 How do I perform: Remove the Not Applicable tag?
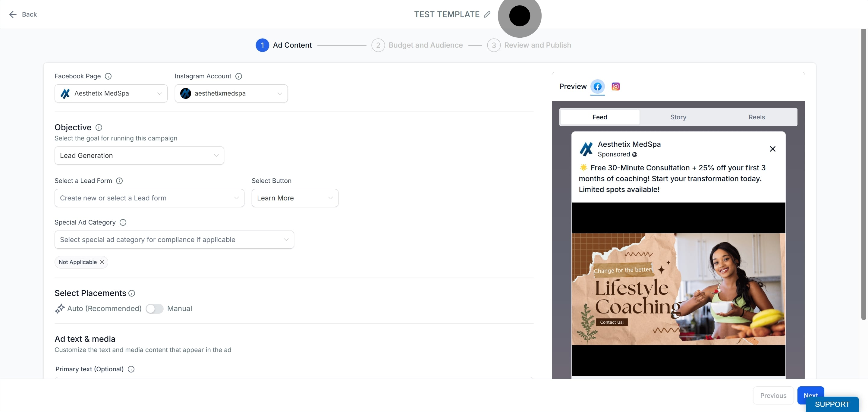click(x=102, y=262)
